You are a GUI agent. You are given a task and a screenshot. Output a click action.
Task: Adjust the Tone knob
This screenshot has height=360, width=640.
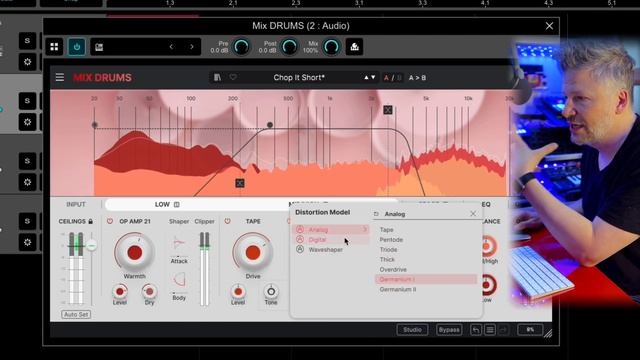[x=271, y=291]
